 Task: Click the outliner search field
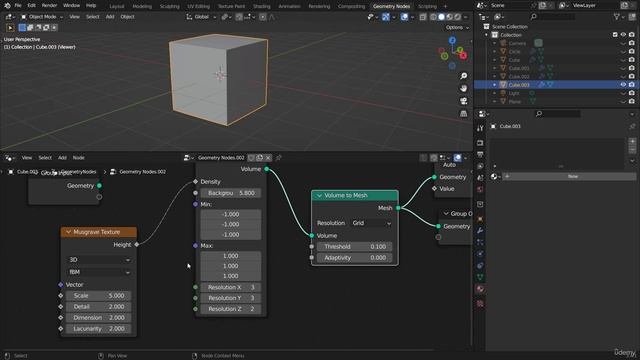pos(552,17)
